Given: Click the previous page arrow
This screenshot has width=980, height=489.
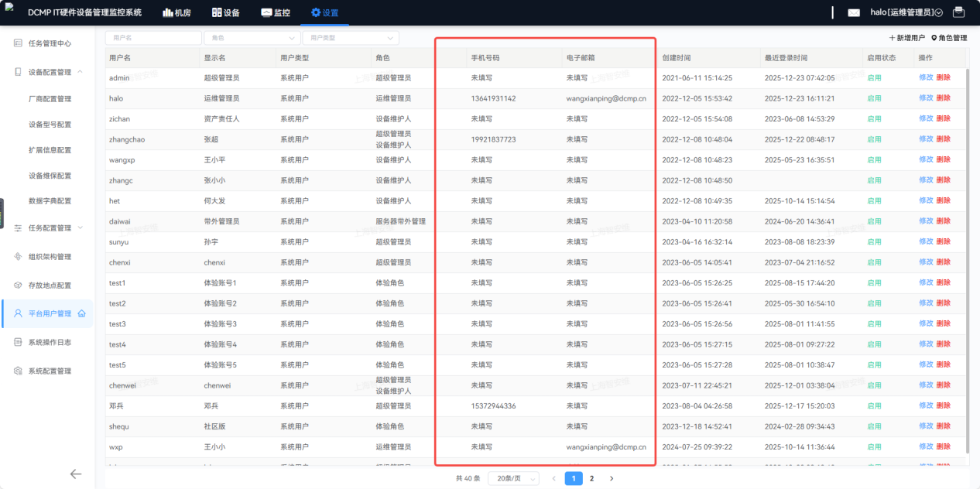Looking at the screenshot, I should click(553, 478).
